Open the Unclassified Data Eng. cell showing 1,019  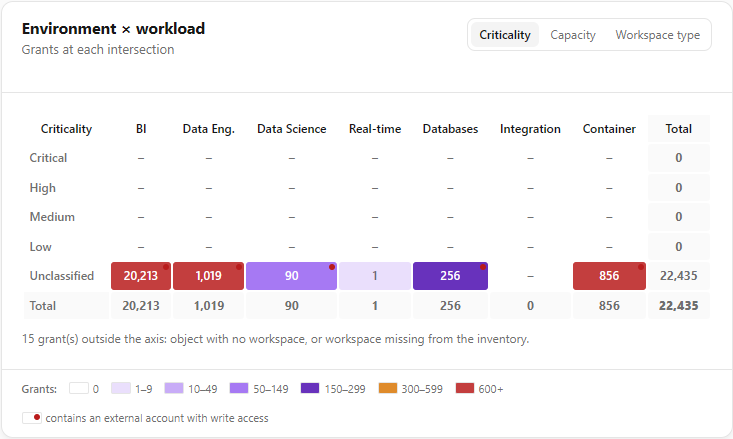208,276
